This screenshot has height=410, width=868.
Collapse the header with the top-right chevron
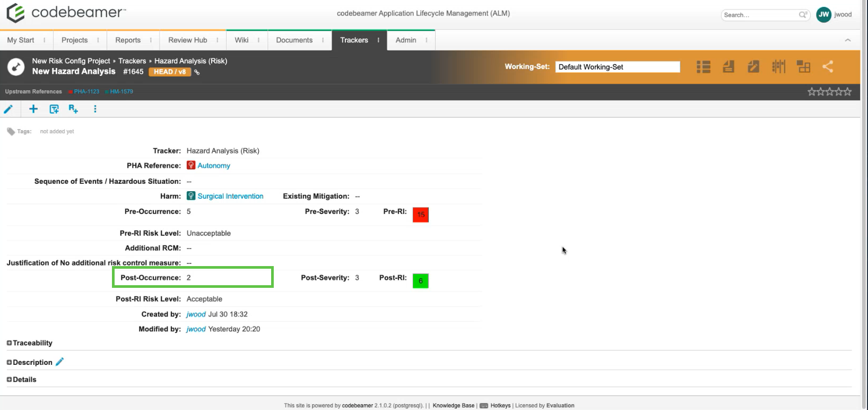pos(847,40)
